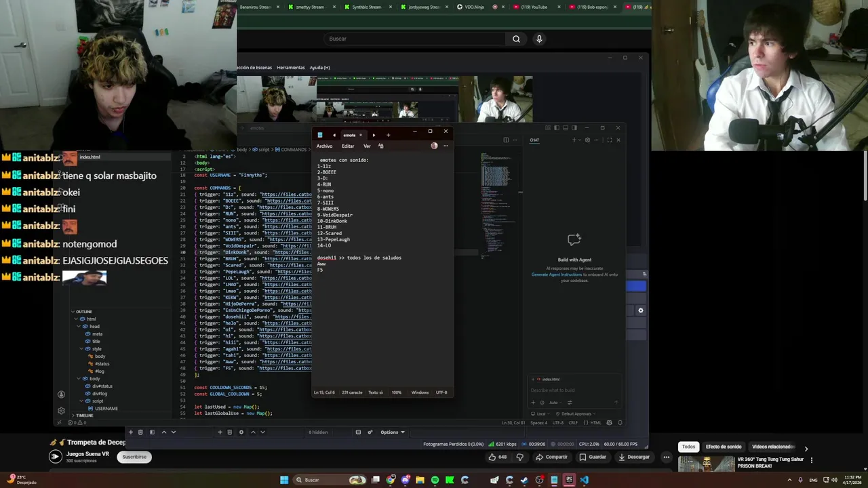868x488 pixels.
Task: Open the CHAT panel tab in VS Code
Action: click(534, 140)
